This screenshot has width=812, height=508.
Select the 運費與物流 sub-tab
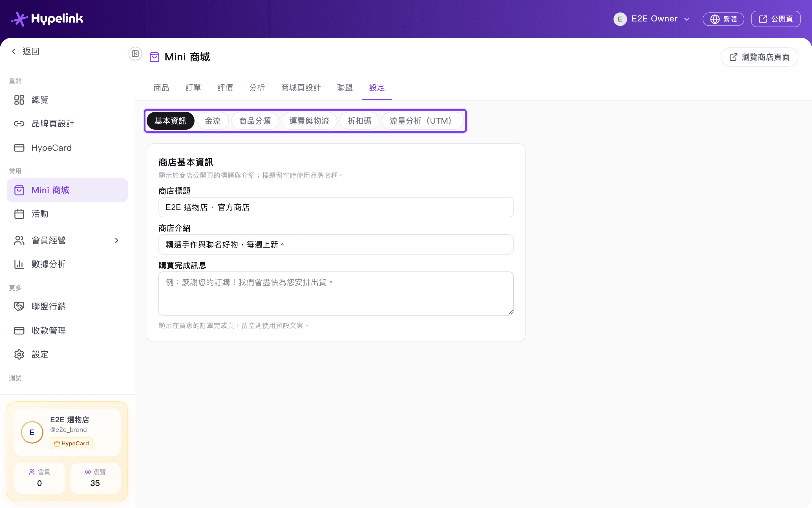(309, 121)
